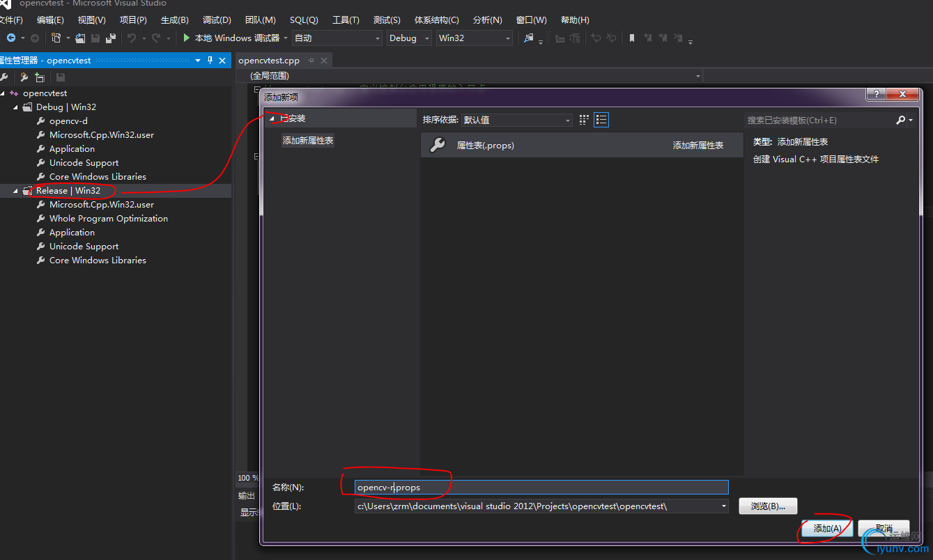The image size is (933, 560).
Task: Select 属性表(.props) template
Action: point(582,146)
